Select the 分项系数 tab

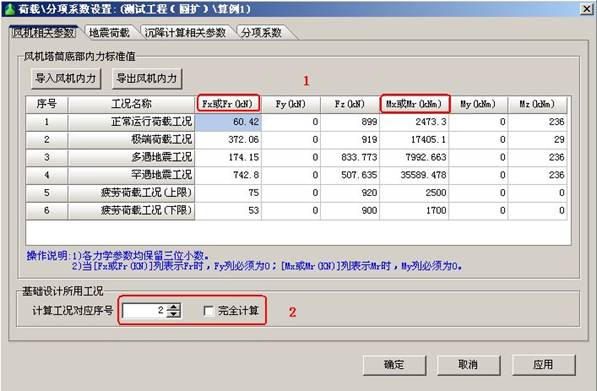coord(261,33)
